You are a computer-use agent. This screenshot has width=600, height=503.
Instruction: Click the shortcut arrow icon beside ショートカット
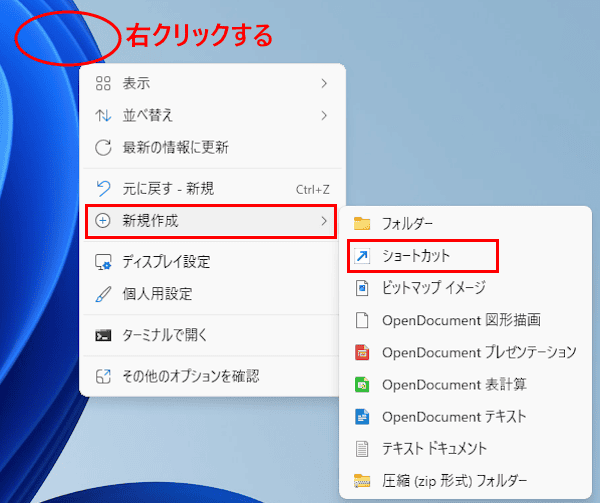pyautogui.click(x=362, y=256)
